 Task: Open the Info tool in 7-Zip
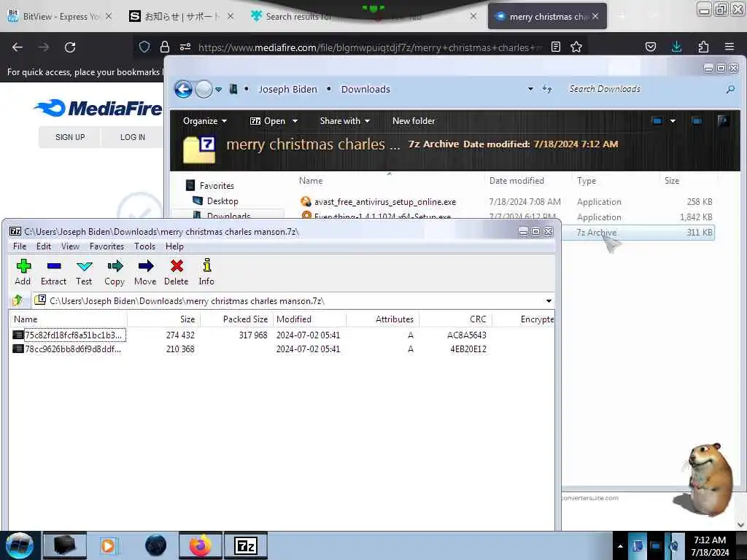pyautogui.click(x=206, y=272)
